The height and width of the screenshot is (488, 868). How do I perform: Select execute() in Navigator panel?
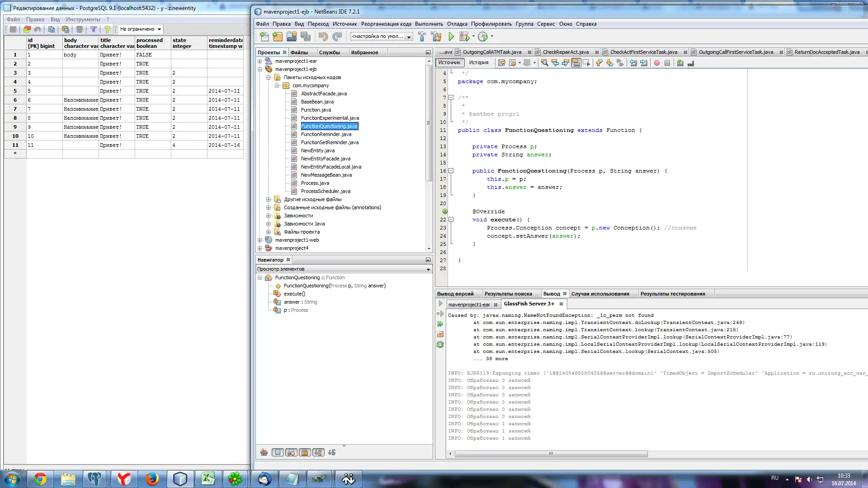click(294, 294)
